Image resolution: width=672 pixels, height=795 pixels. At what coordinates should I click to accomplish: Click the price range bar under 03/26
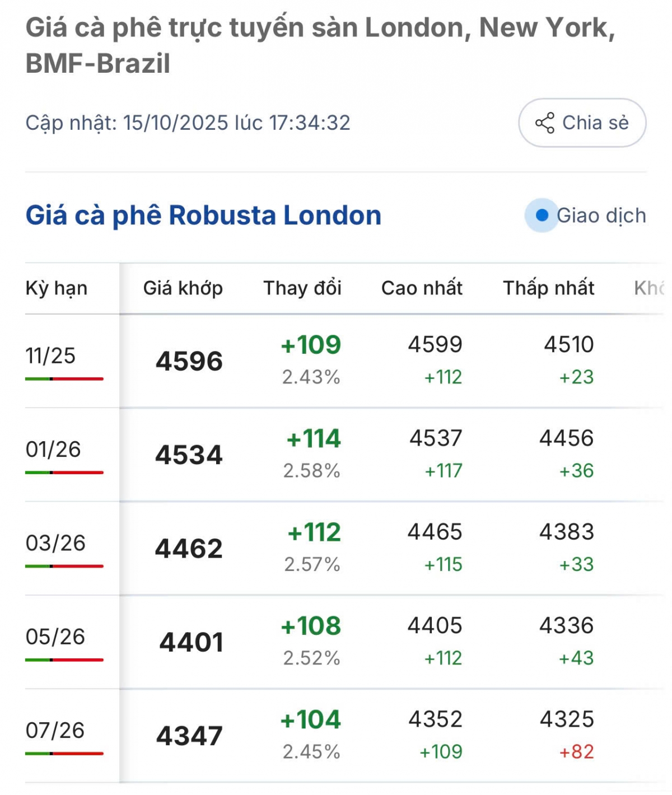64,567
